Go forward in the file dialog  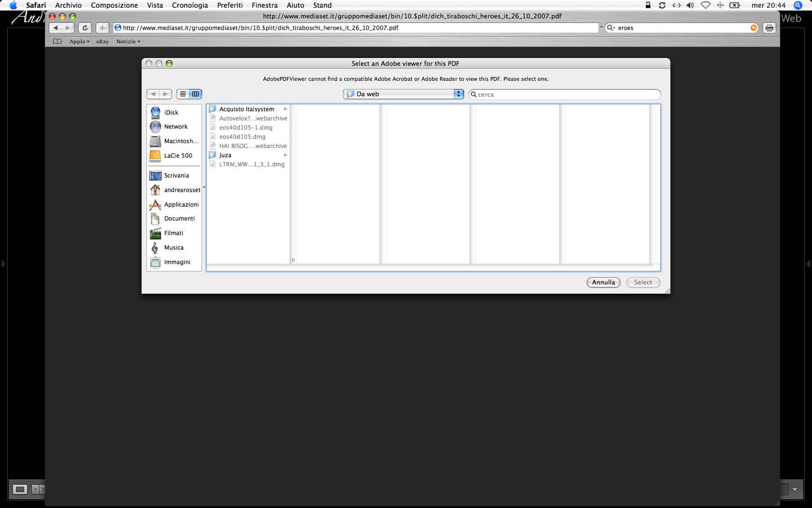tap(165, 94)
